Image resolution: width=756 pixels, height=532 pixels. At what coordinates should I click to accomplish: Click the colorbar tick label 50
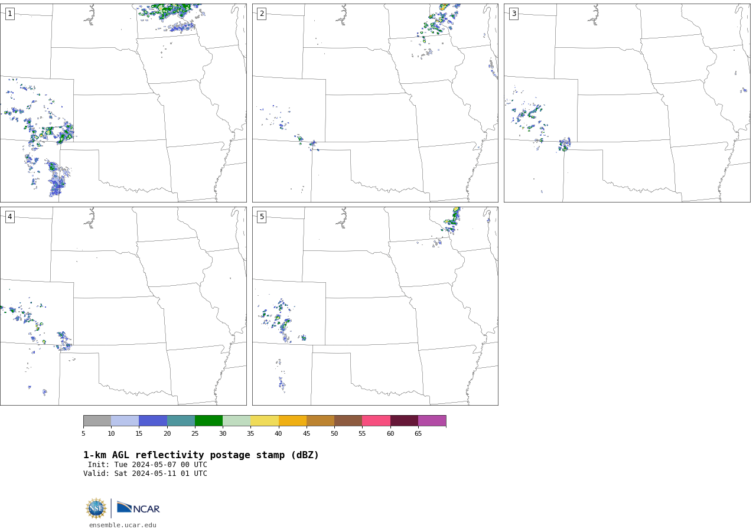pos(334,434)
